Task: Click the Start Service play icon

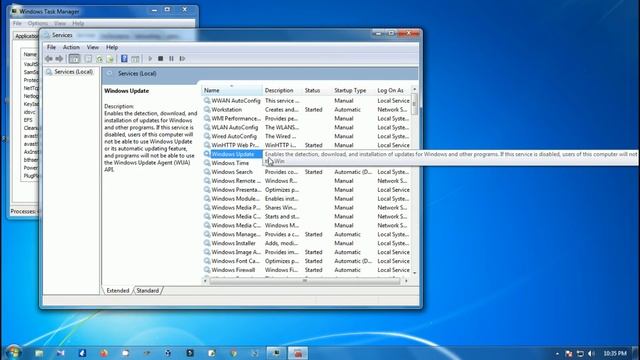Action: tap(150, 59)
